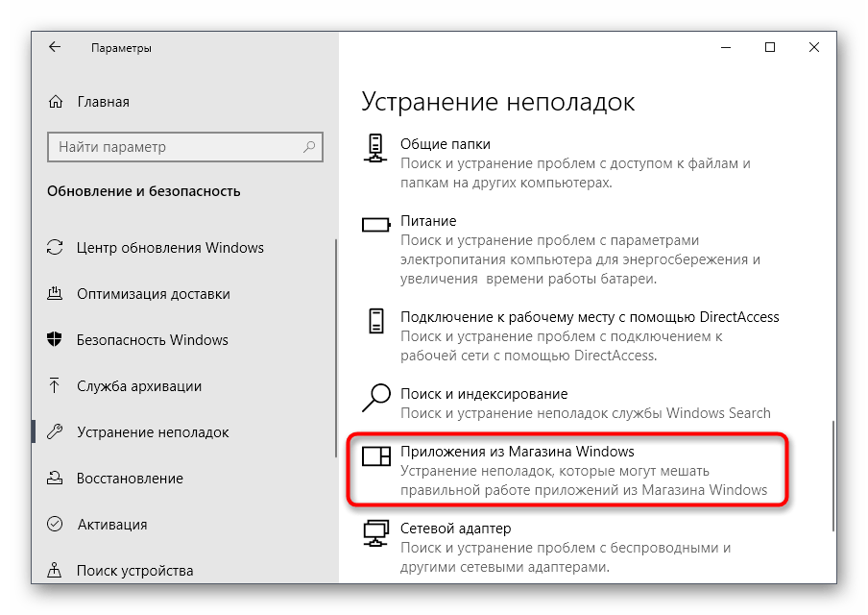868x615 pixels.
Task: Open Служба архивации in the sidebar
Action: click(139, 386)
